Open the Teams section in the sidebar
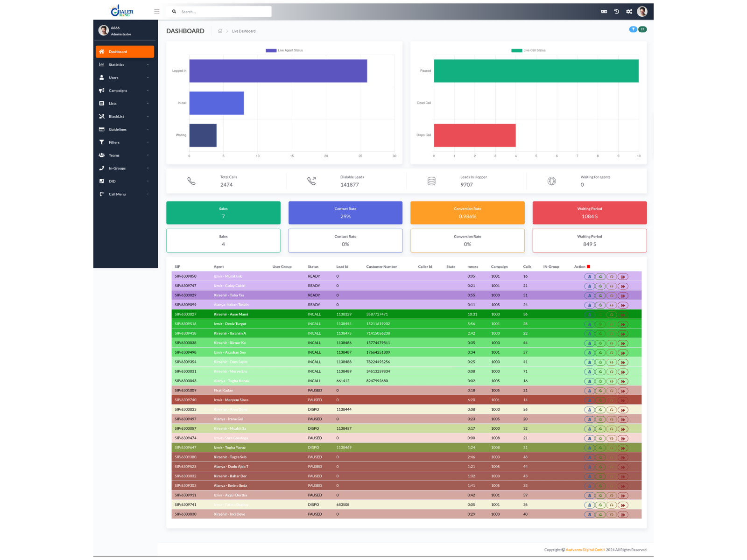Viewport: 747px width, 560px height. (x=114, y=155)
